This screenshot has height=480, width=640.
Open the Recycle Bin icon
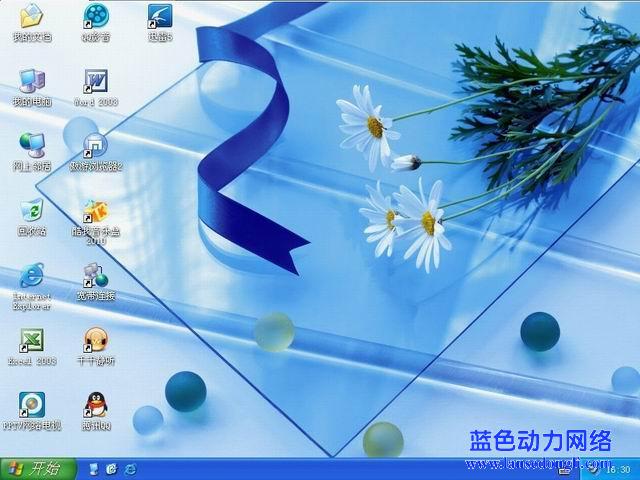pyautogui.click(x=32, y=211)
